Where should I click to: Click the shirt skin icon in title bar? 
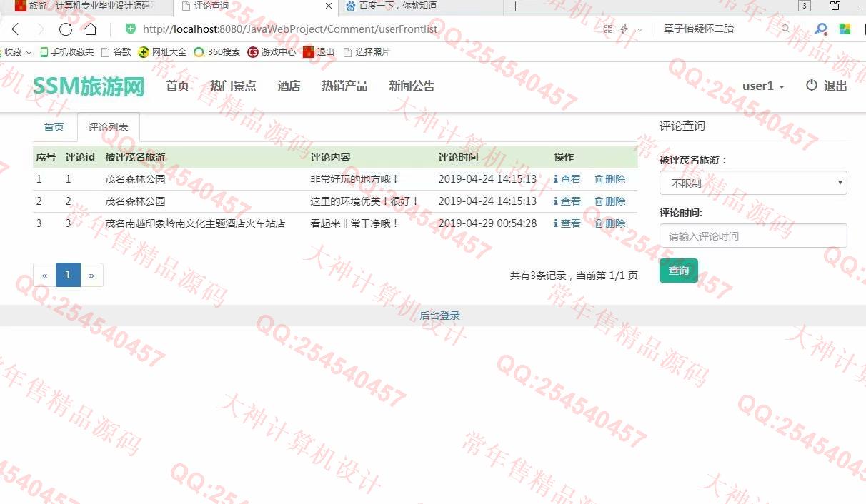[835, 6]
